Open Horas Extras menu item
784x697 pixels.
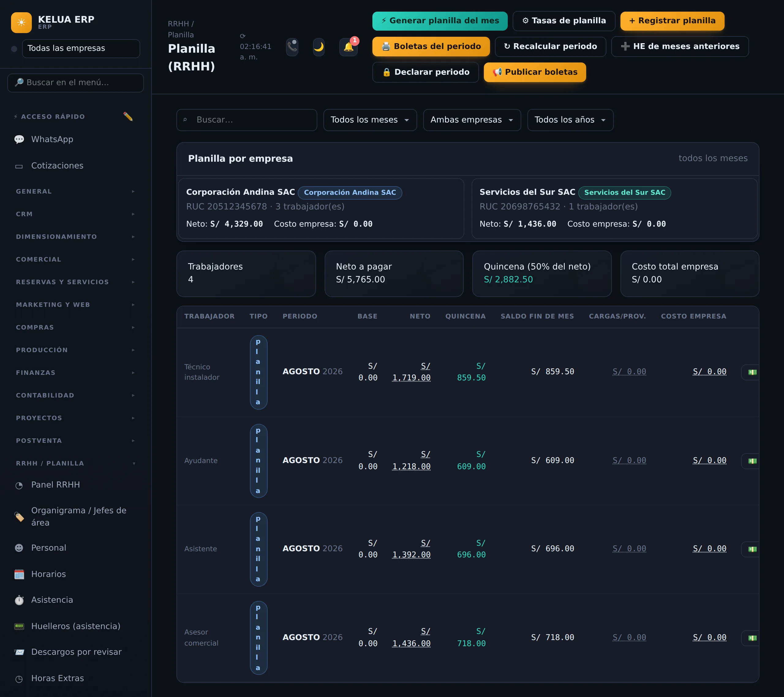tap(75, 679)
